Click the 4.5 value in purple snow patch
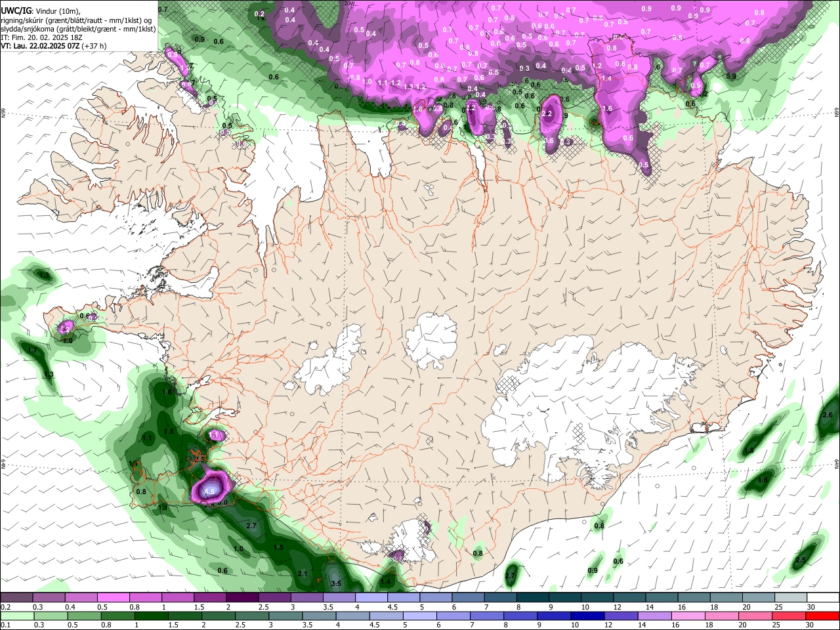 [210, 491]
